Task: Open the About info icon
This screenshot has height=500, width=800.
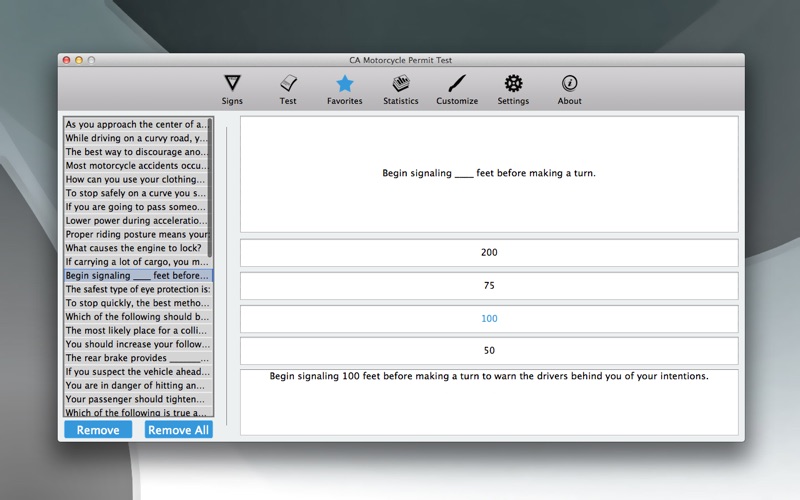Action: pyautogui.click(x=569, y=83)
